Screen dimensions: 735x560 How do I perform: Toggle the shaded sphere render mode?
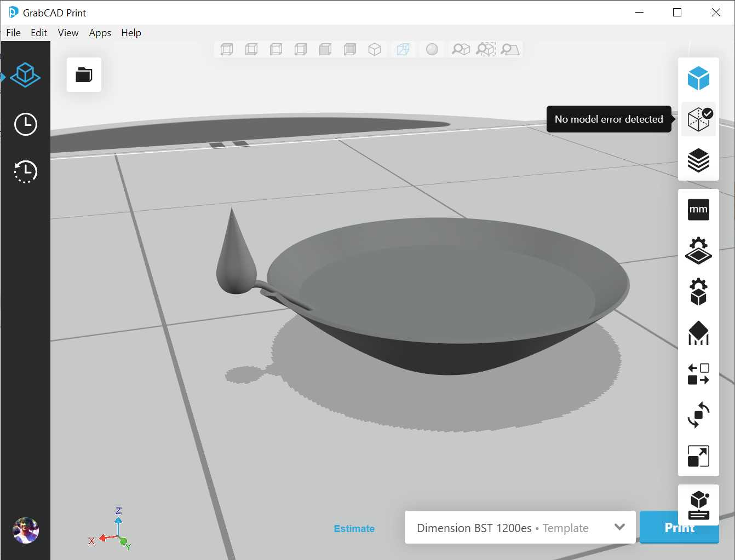(x=432, y=50)
